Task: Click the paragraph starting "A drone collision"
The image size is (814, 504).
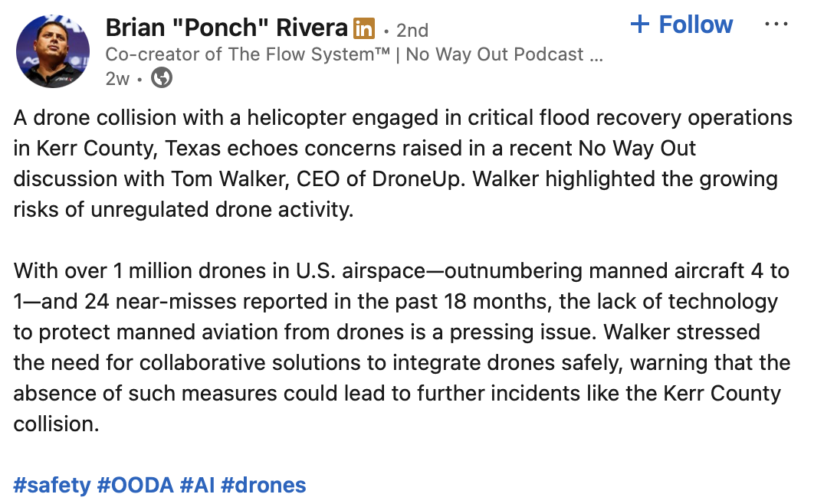Action: click(x=403, y=164)
